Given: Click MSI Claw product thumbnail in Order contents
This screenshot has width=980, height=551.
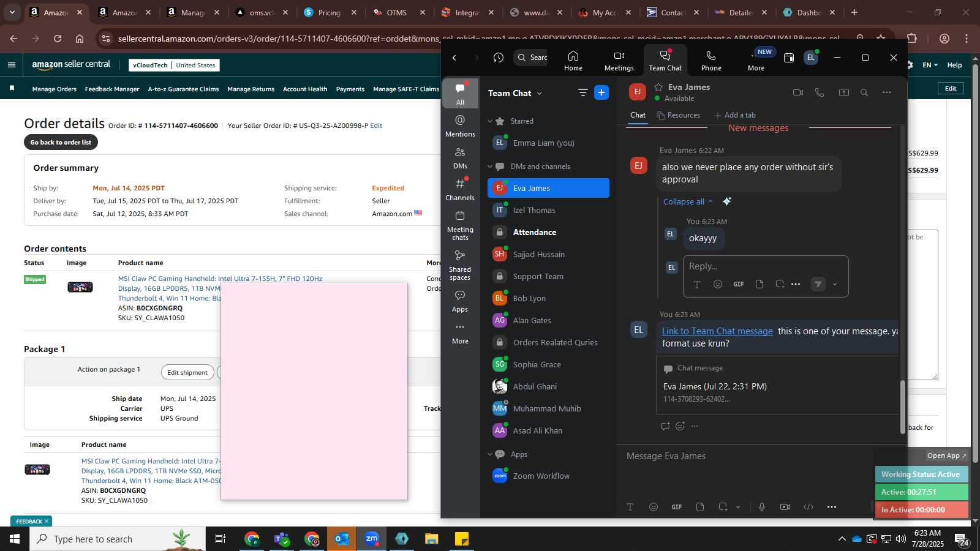Looking at the screenshot, I should point(80,287).
